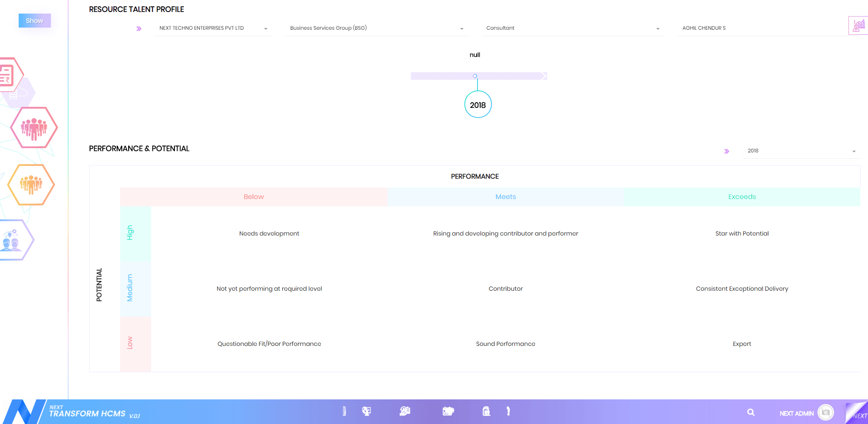Open the blue team collaboration hexagon
868x424 pixels.
pos(13,240)
